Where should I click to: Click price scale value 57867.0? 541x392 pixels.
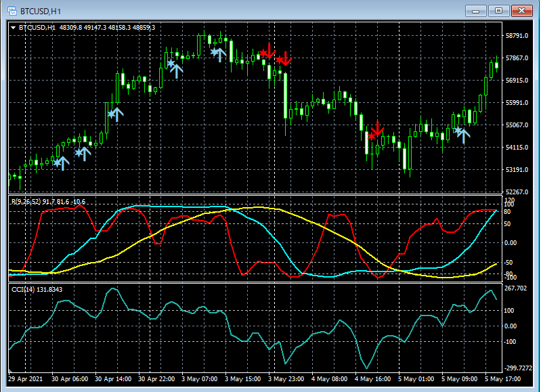point(517,58)
